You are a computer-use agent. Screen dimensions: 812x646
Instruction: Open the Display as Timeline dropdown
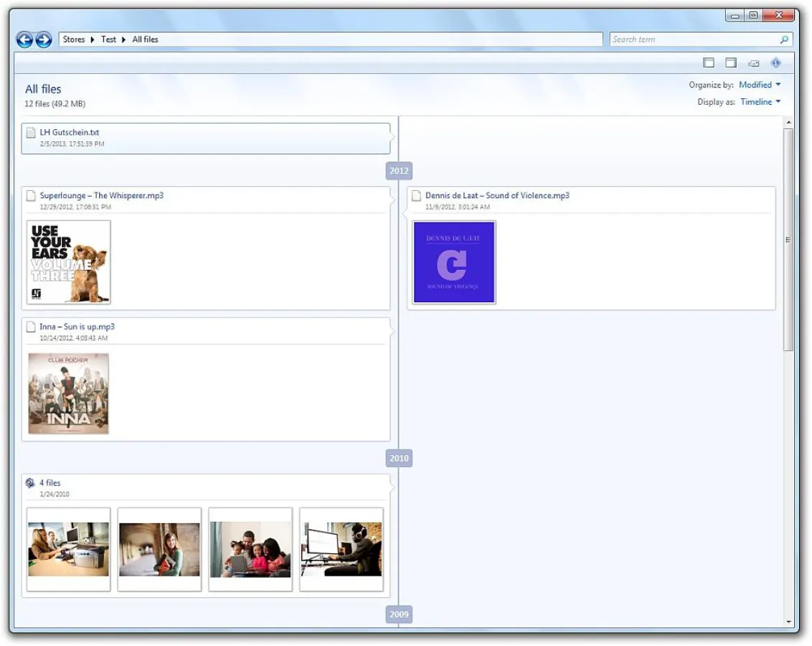coord(760,102)
